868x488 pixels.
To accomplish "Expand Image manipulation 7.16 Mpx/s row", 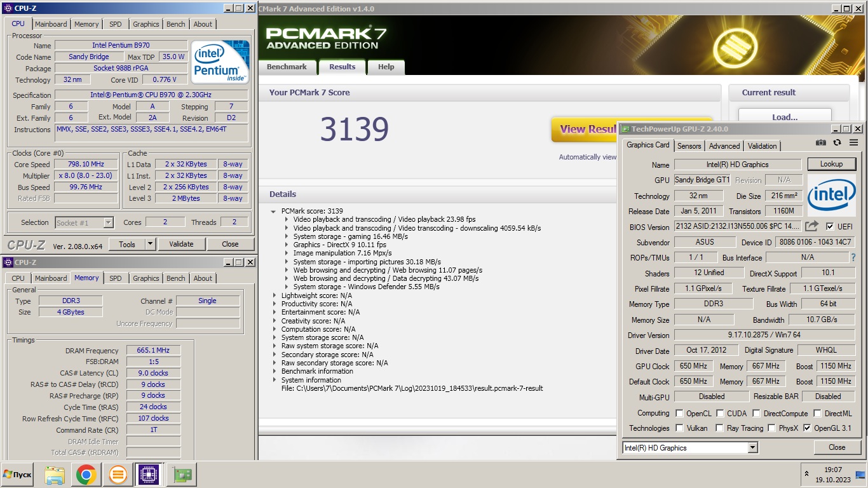I will pyautogui.click(x=286, y=253).
